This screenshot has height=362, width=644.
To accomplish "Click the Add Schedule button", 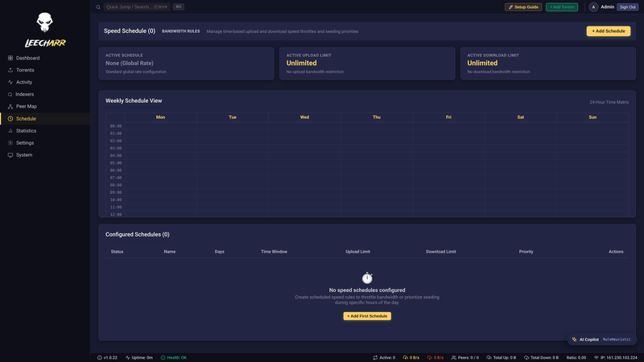I will (x=609, y=31).
